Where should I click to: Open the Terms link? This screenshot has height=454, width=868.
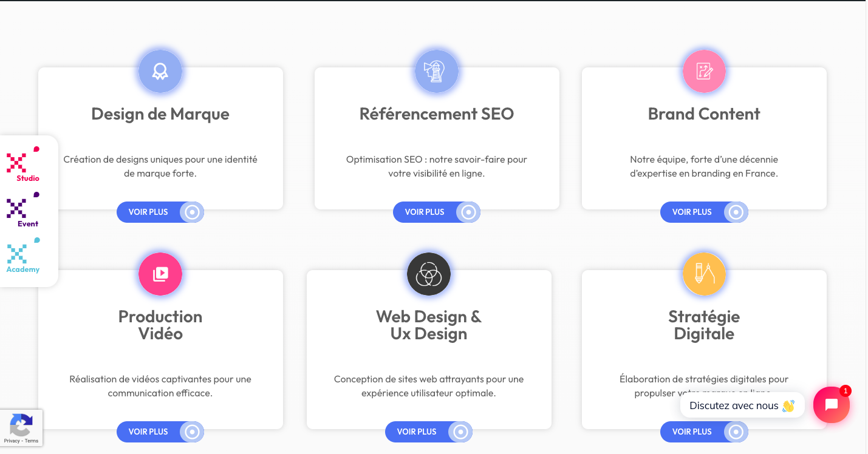tap(32, 441)
